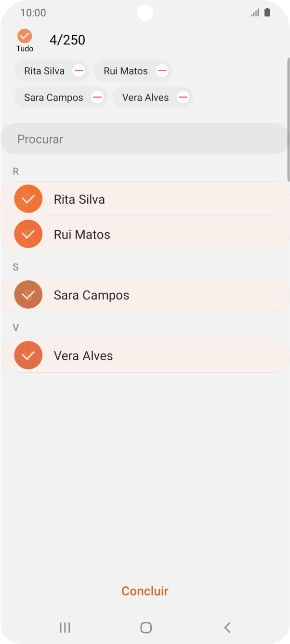Deselect Rita Silva in the contact list
290x644 pixels.
point(28,198)
